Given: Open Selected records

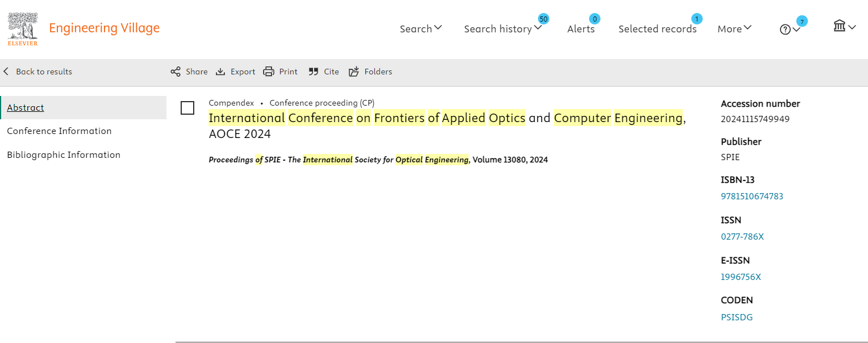Looking at the screenshot, I should 658,29.
